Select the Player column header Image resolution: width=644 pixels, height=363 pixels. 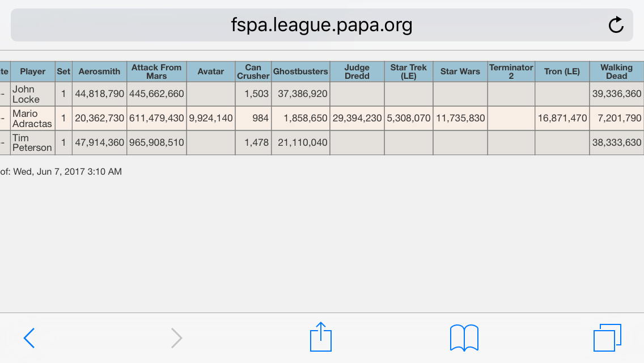click(33, 71)
